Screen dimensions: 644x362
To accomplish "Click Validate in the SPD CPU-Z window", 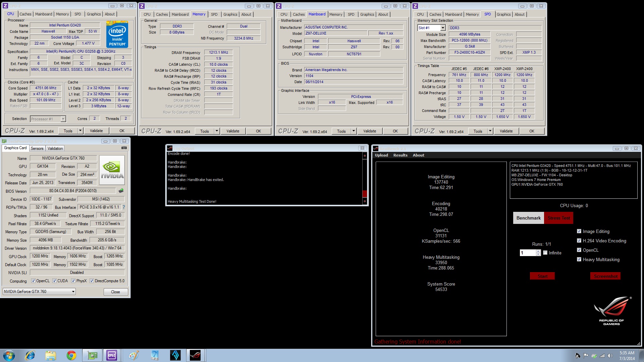I will click(506, 131).
